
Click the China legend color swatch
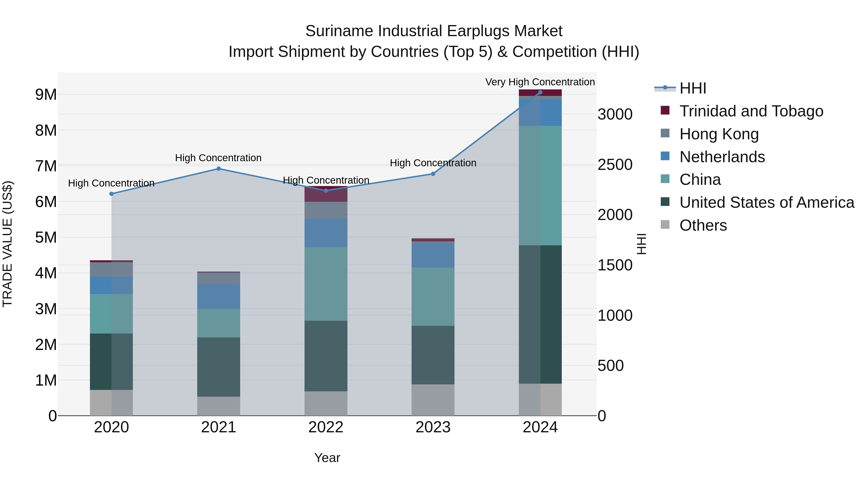click(x=665, y=179)
